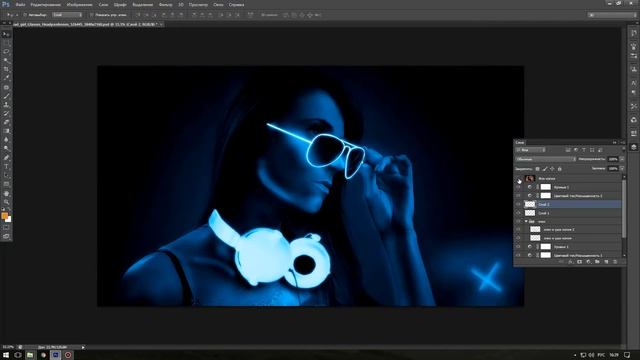Lock all attributes with padlock icon
The image size is (640, 360).
point(560,169)
